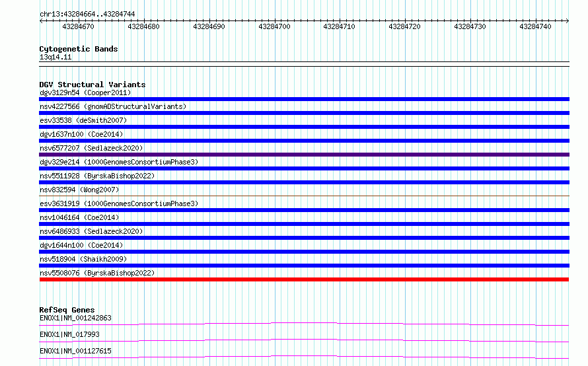Open variant nsv1046164 (Coe2014) label

pos(79,217)
